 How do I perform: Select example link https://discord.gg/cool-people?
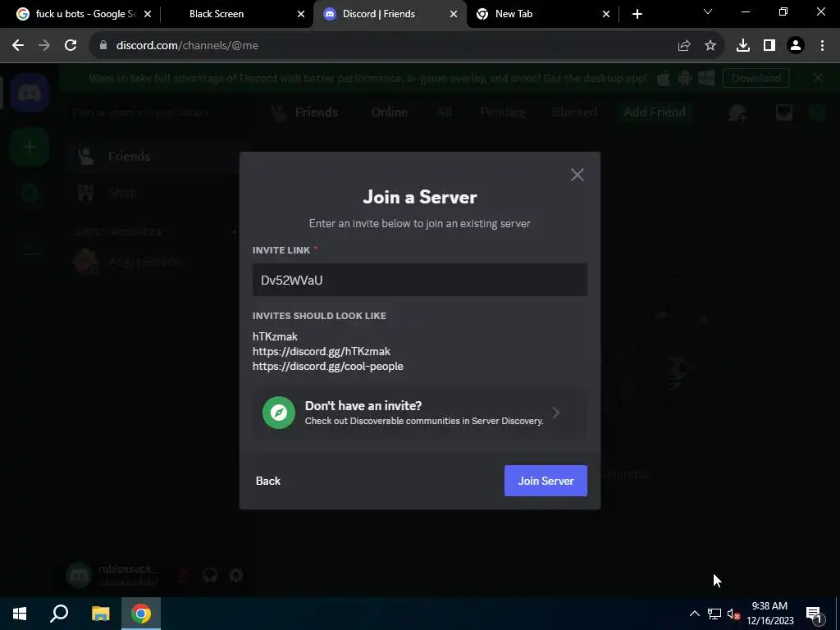click(328, 367)
